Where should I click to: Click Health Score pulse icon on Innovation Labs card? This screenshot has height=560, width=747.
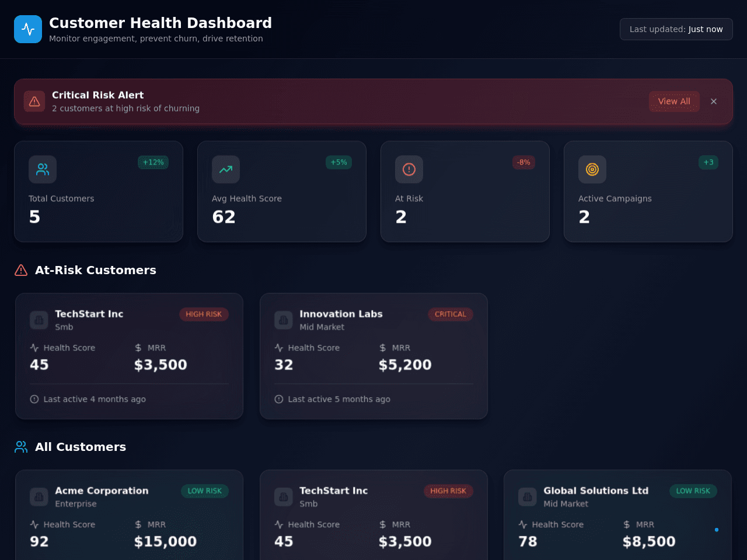pyautogui.click(x=279, y=348)
